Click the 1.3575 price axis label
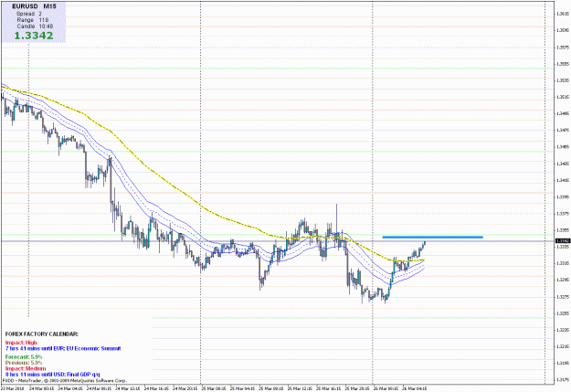 pyautogui.click(x=563, y=48)
